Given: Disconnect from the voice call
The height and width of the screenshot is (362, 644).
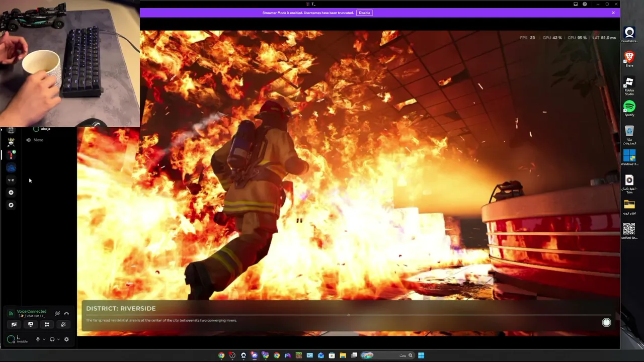Looking at the screenshot, I should [x=66, y=313].
